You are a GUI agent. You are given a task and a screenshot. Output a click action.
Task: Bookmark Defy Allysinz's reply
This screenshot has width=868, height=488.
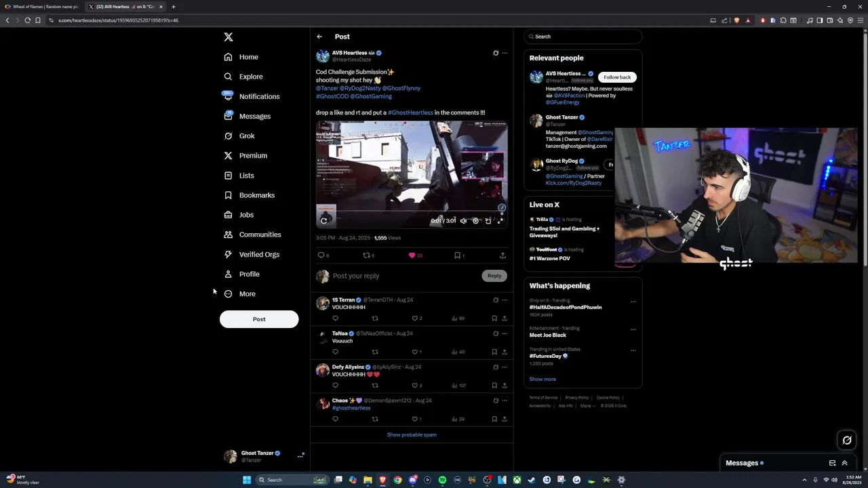tap(494, 385)
